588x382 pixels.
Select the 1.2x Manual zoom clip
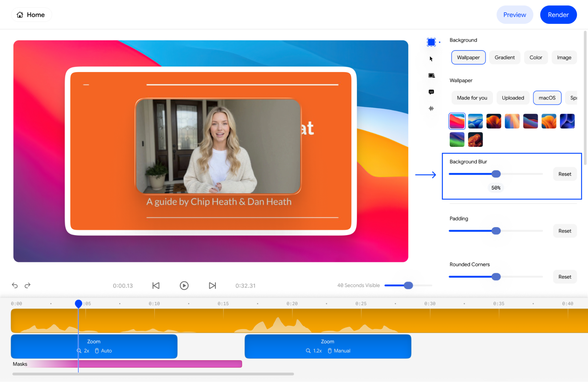pyautogui.click(x=328, y=346)
